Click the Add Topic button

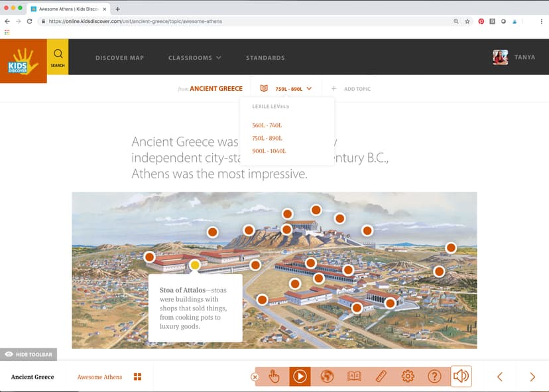click(x=351, y=89)
